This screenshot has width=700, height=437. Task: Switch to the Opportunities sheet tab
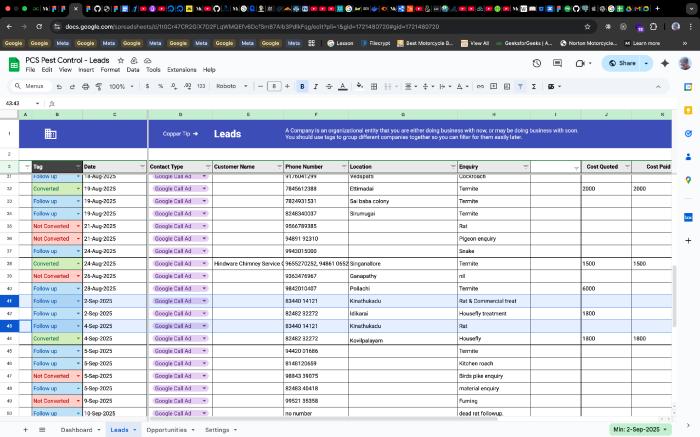coord(167,429)
